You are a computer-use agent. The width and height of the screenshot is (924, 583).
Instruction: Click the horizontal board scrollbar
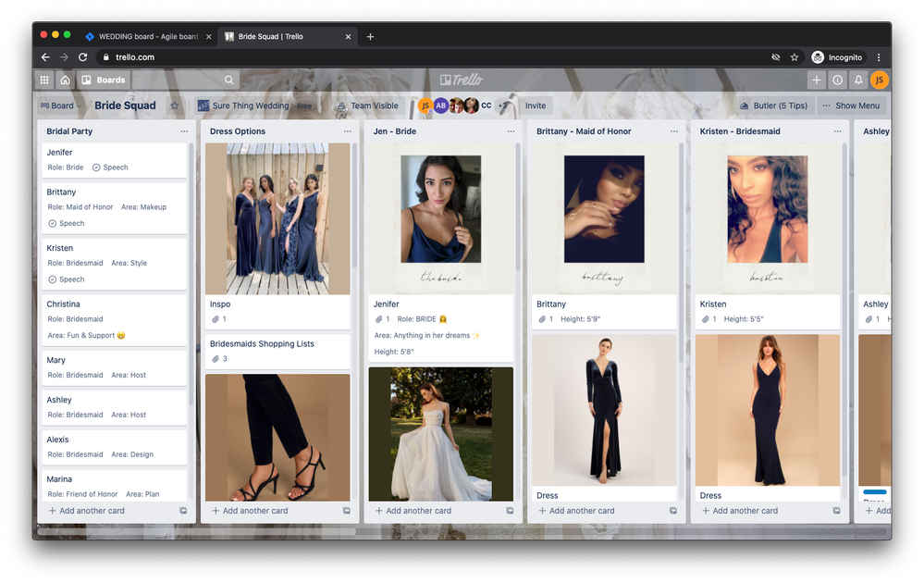tap(197, 531)
